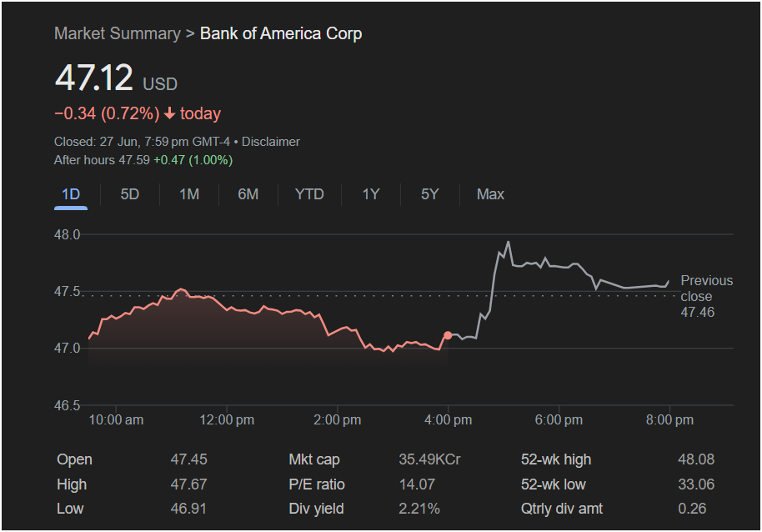Click the 47.12 USD current price
Image resolution: width=762 pixels, height=532 pixels.
94,78
